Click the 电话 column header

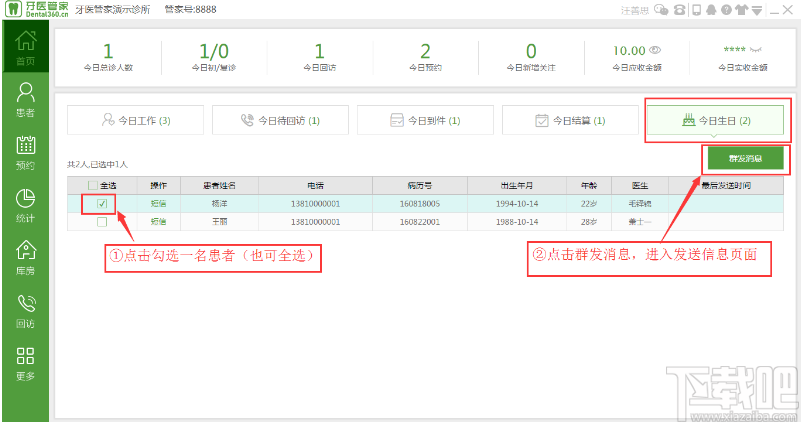click(316, 185)
